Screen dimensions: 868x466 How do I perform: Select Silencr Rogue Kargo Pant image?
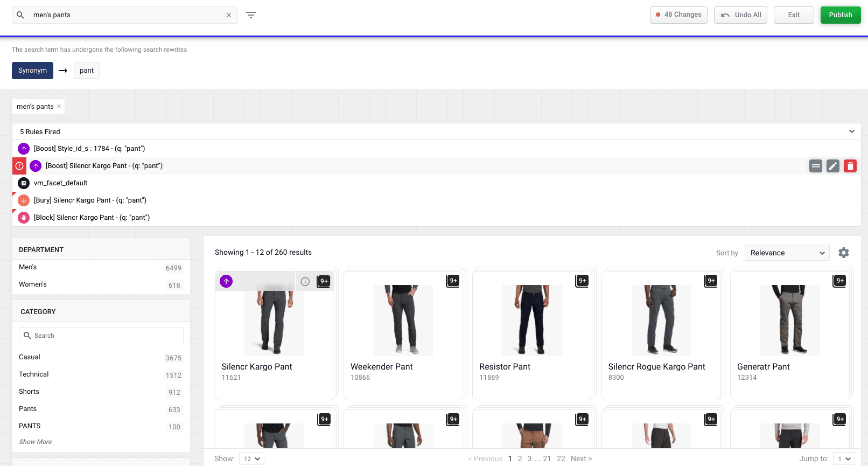tap(661, 321)
